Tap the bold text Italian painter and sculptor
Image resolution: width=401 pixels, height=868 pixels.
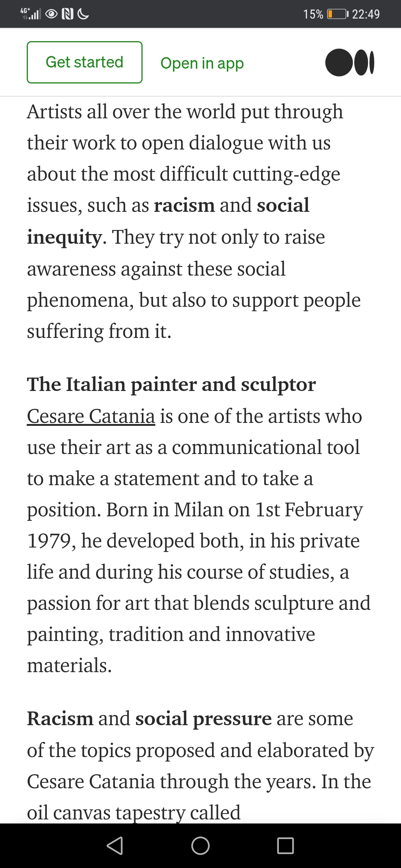pyautogui.click(x=191, y=385)
